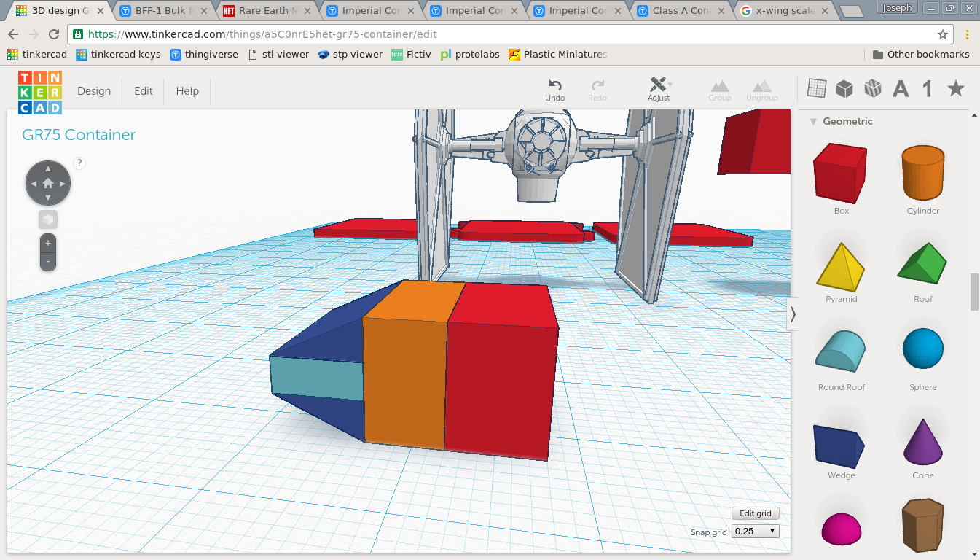This screenshot has height=560, width=980.
Task: Click the Undo arrow icon
Action: pos(554,85)
